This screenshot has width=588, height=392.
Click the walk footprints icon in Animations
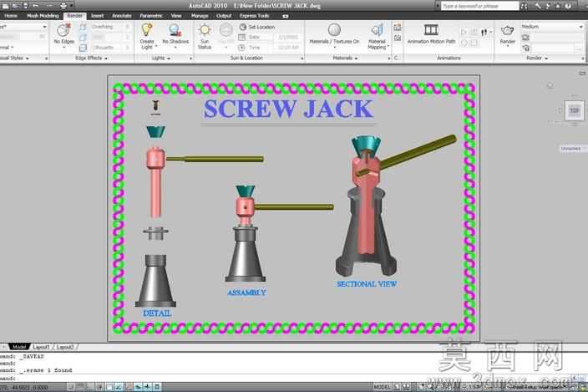pyautogui.click(x=484, y=33)
